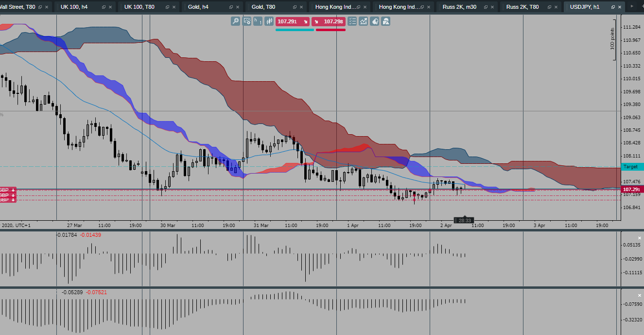Detach the UK 100, h4 chart tab

(x=103, y=7)
